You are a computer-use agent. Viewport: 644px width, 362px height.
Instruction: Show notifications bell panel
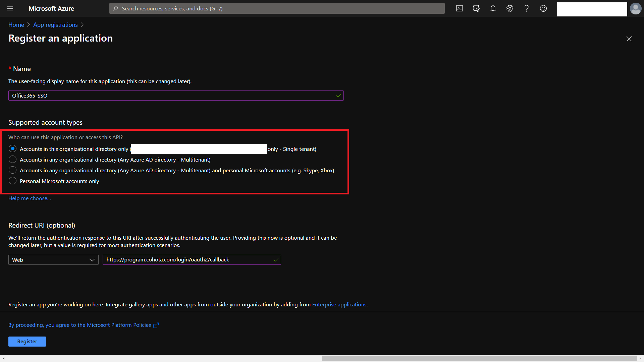pyautogui.click(x=493, y=8)
